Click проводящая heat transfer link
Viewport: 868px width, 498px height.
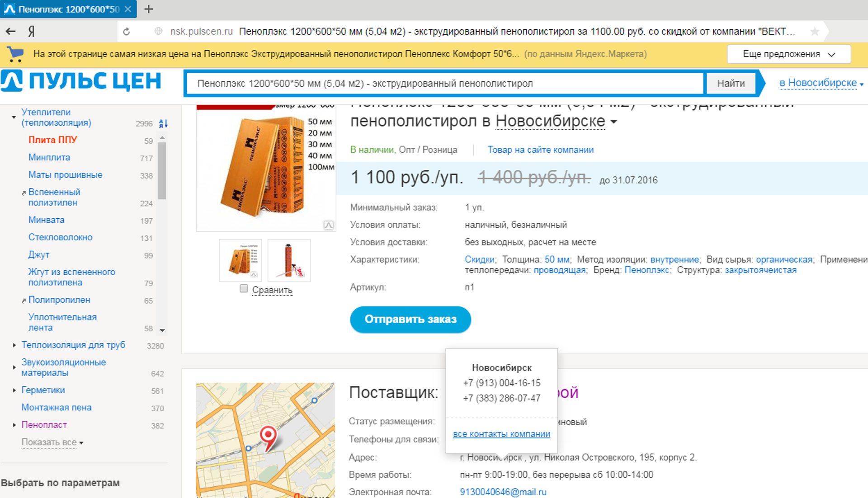560,270
